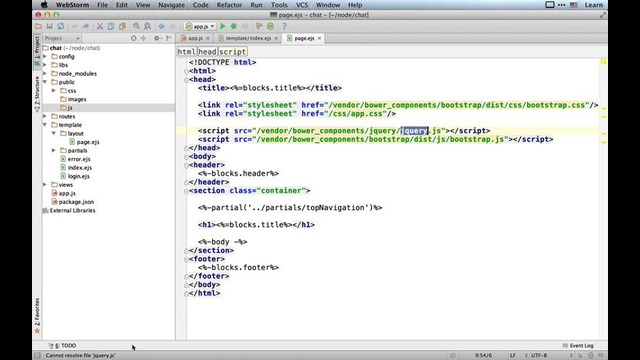
Task: Click scroll-from-source target icon in Project panel
Action: pyautogui.click(x=133, y=38)
